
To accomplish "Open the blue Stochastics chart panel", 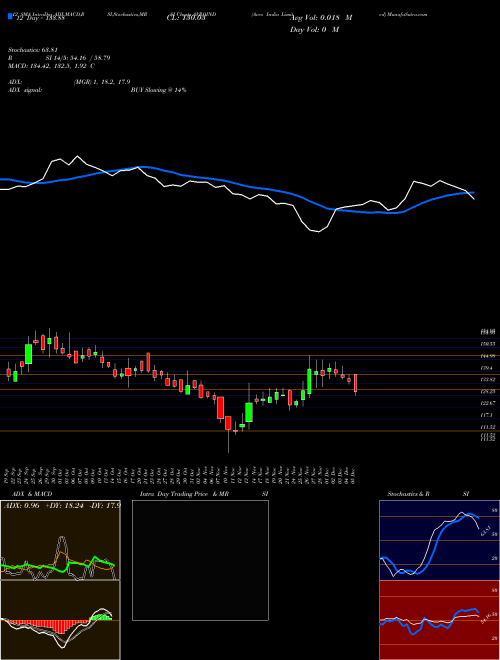I will 439,540.
